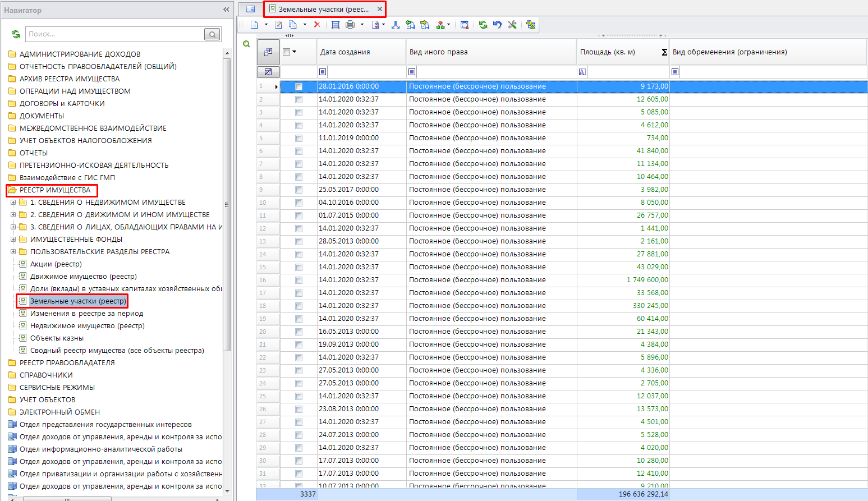The width and height of the screenshot is (868, 501).
Task: Click the navigator vertical scrollbar
Action: [x=227, y=205]
